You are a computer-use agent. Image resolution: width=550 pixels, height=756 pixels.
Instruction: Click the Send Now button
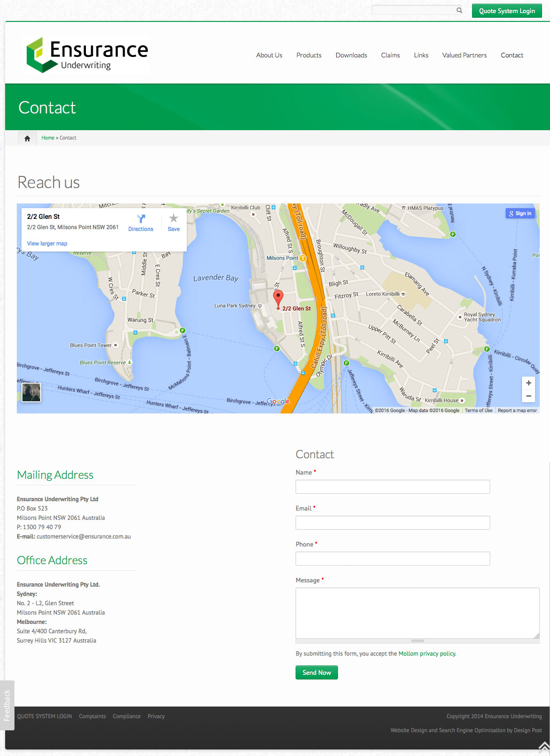[x=317, y=672]
